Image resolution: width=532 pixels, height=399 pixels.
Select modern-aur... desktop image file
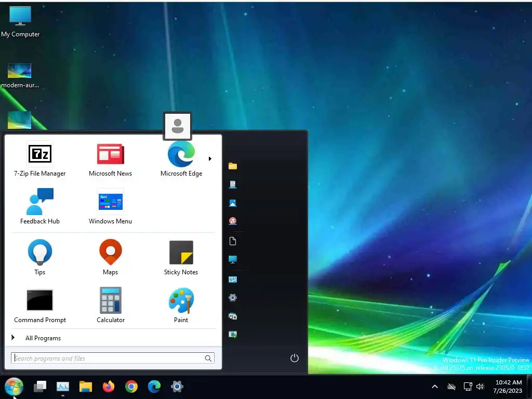[20, 76]
